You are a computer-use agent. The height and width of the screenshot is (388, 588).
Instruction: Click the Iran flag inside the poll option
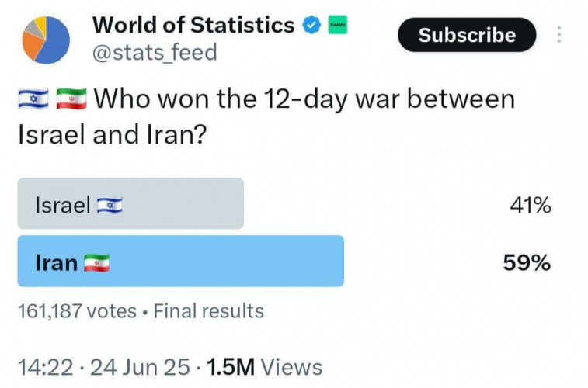[96, 263]
